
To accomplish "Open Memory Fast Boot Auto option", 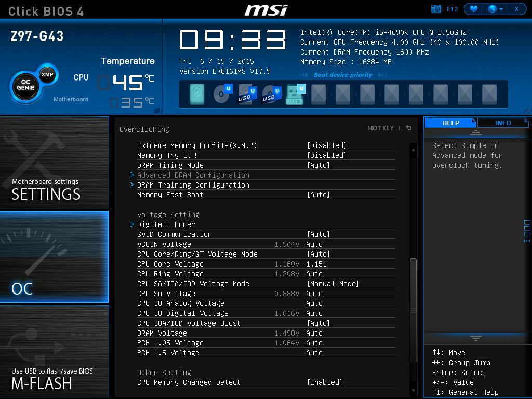I will pos(318,194).
